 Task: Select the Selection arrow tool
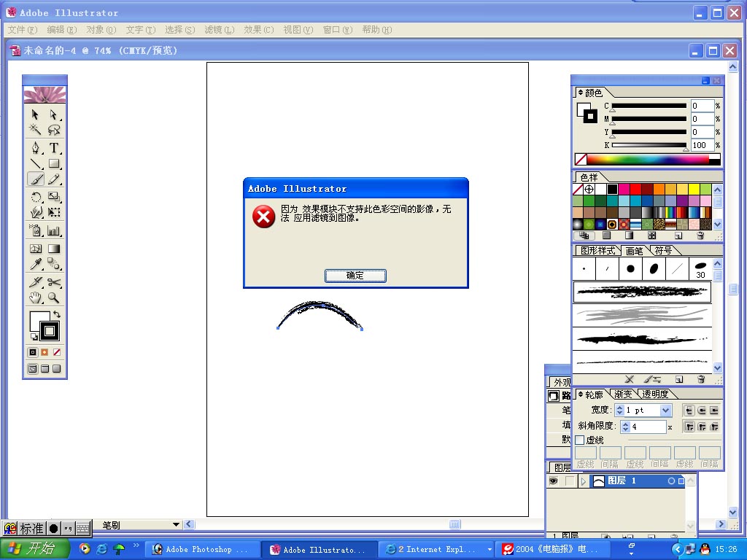coord(35,114)
